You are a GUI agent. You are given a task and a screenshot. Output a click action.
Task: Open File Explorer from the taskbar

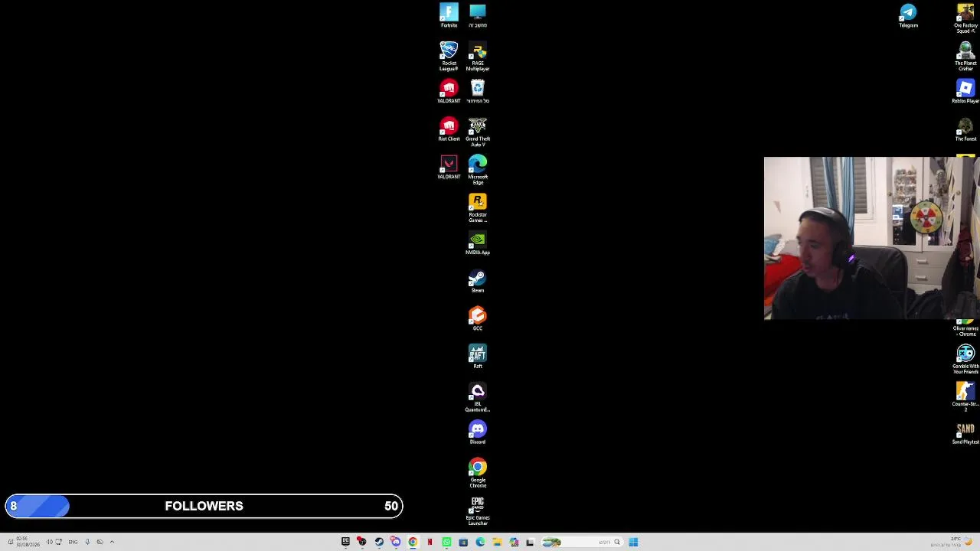(497, 542)
